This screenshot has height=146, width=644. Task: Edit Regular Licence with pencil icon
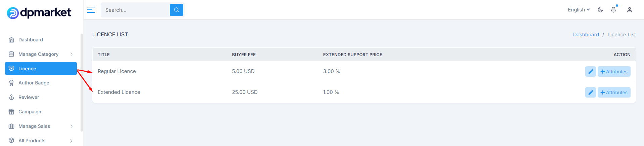tap(591, 72)
